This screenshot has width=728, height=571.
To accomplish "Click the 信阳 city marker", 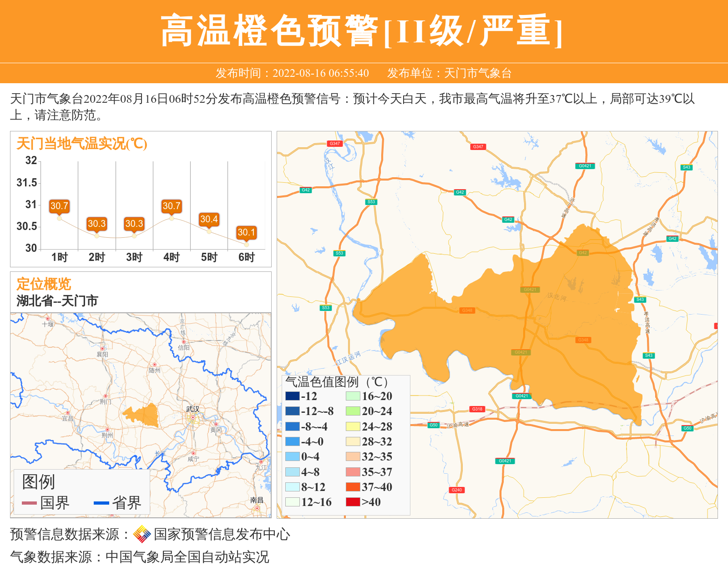I will tap(184, 342).
